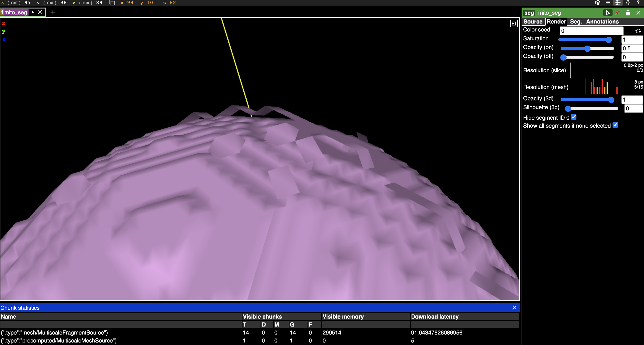Click the bulleted list icon in top bar
The image size is (644, 345).
click(608, 3)
